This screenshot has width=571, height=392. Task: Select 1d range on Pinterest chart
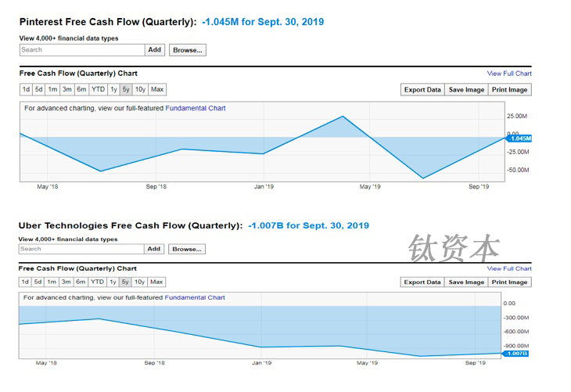tap(26, 89)
